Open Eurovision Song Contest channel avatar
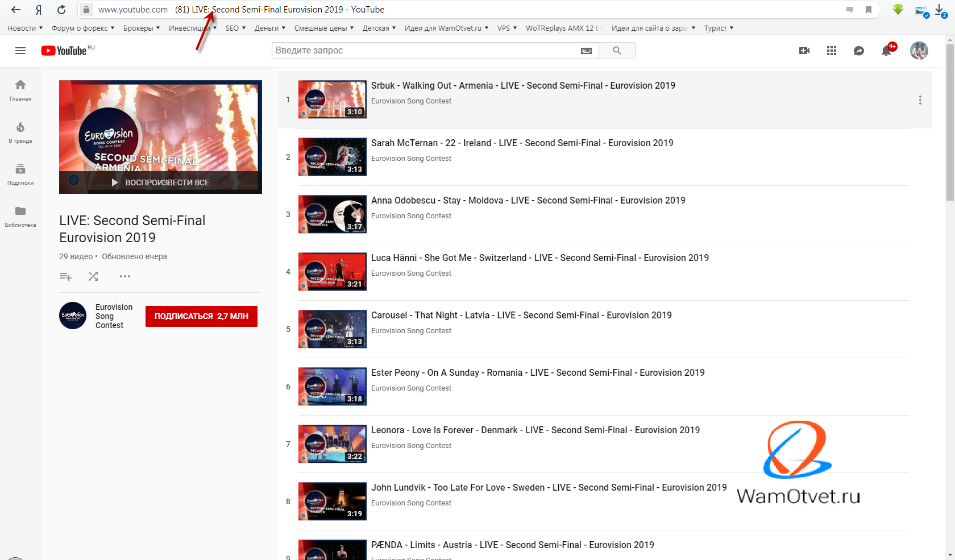Screen dimensions: 955x560 point(73,316)
